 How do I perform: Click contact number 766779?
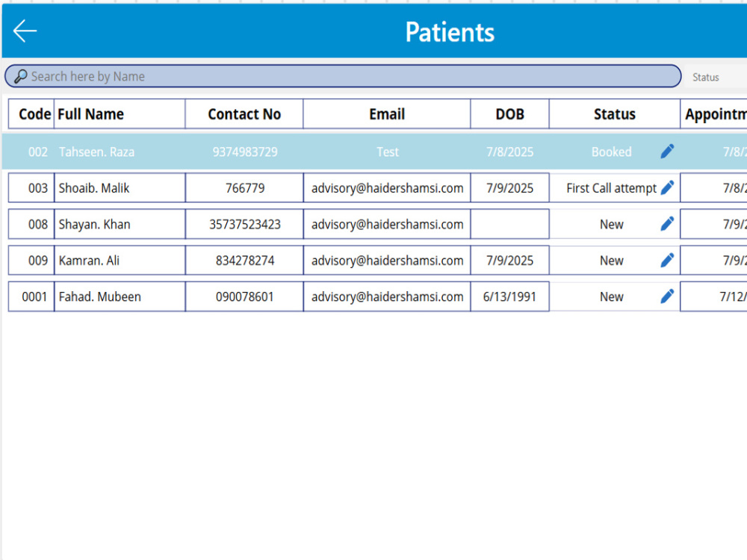(x=245, y=188)
